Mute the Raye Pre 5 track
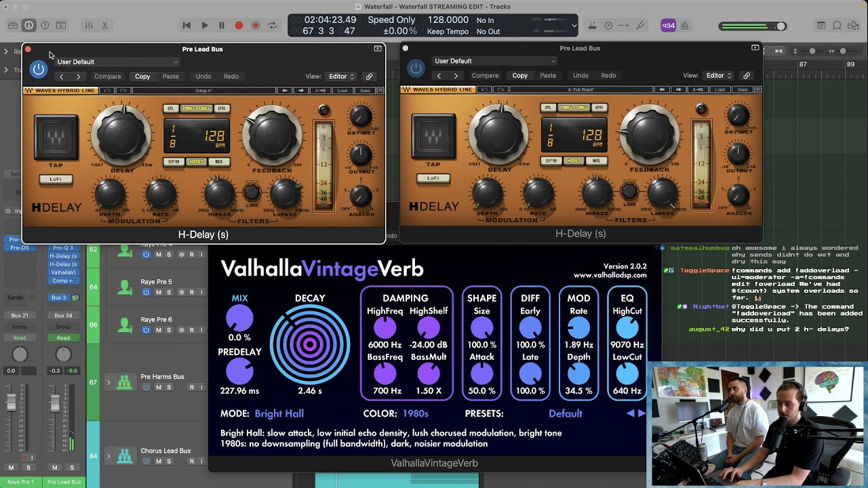Viewport: 868px width, 488px height. (159, 292)
